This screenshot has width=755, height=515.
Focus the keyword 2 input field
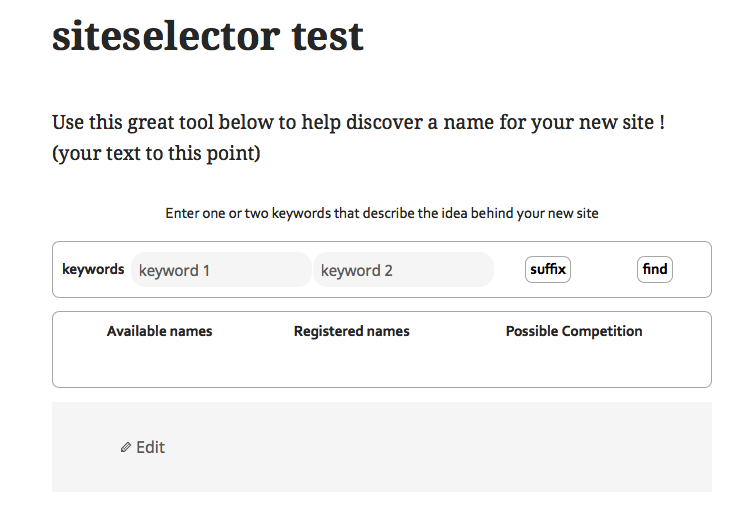pyautogui.click(x=404, y=270)
